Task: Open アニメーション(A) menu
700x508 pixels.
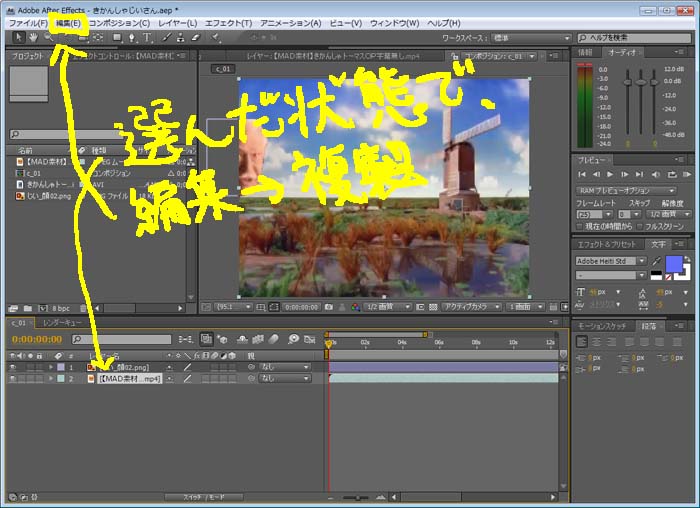Action: pyautogui.click(x=291, y=23)
